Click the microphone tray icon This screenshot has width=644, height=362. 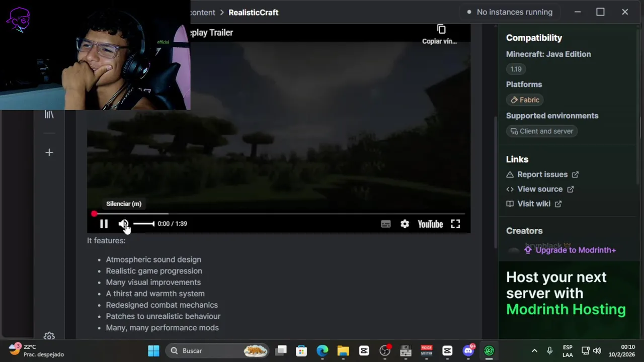coord(549,351)
